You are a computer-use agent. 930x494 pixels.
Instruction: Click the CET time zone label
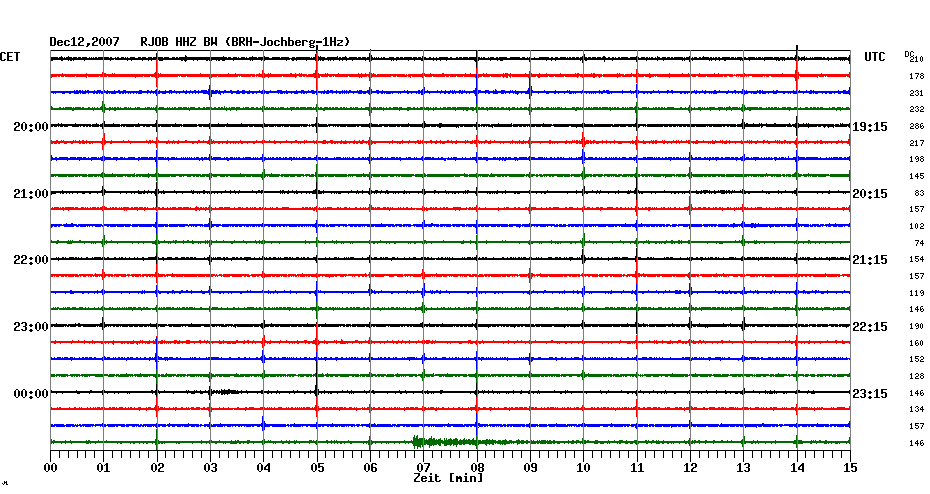10,57
